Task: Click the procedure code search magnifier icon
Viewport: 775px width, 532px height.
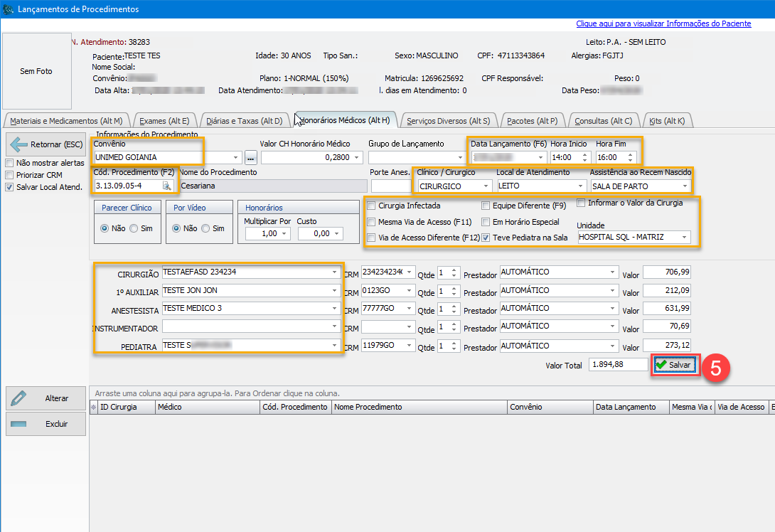Action: click(x=167, y=186)
